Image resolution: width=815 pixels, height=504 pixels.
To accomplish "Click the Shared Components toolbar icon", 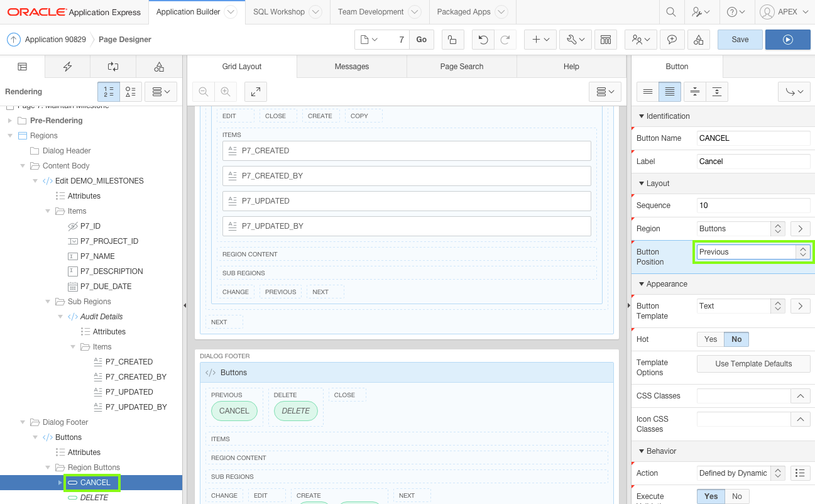I will click(x=605, y=39).
